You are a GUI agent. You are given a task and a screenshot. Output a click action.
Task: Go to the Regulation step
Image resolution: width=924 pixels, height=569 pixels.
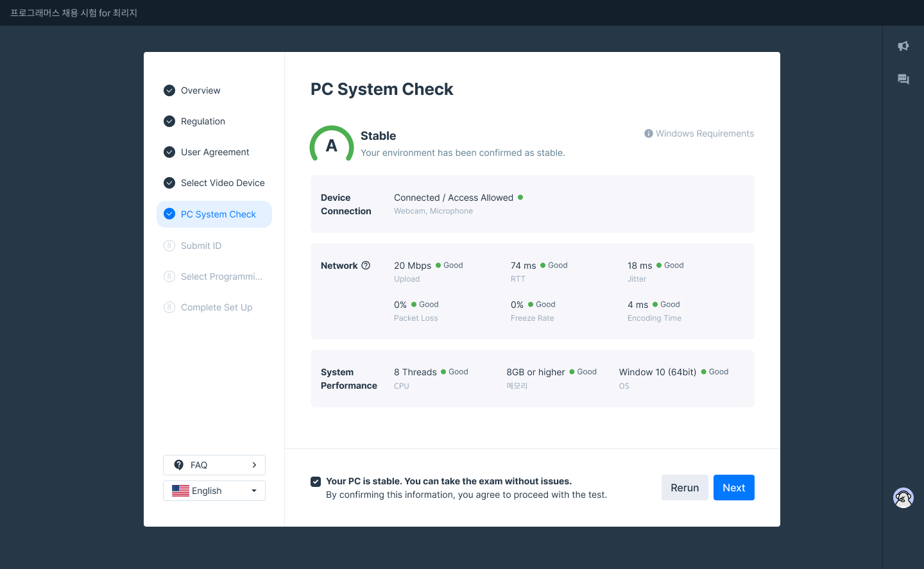click(203, 121)
